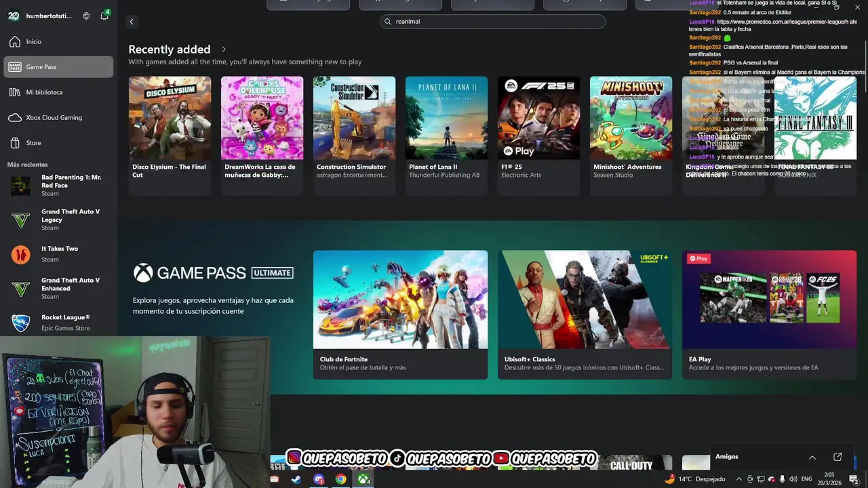Go to Inicio in the sidebar
The image size is (868, 488).
[58, 41]
